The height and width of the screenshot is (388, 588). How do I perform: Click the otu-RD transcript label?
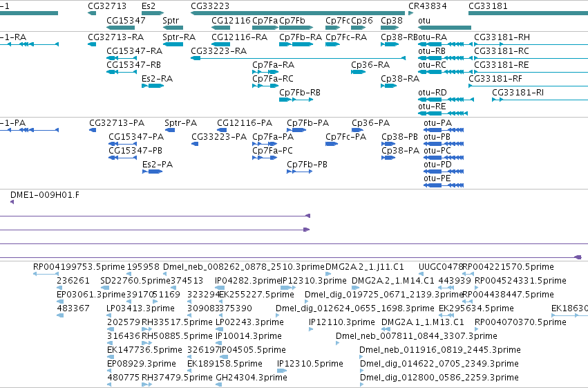(433, 93)
